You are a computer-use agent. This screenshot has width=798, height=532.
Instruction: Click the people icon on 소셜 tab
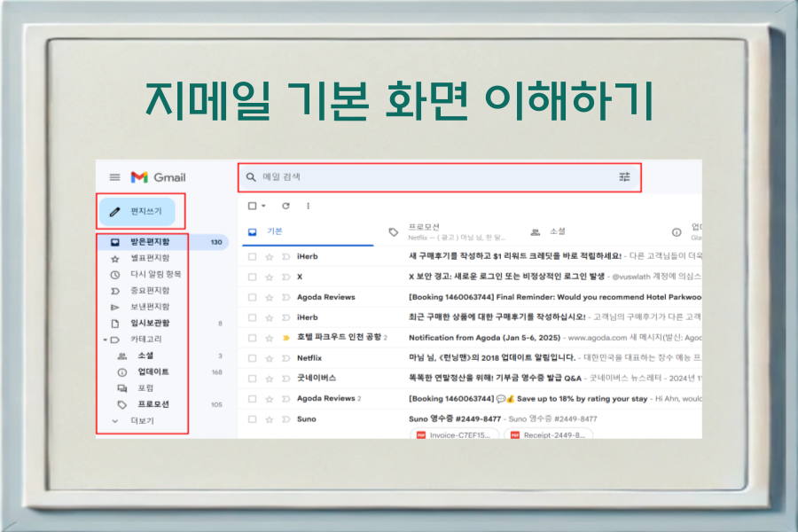[536, 232]
